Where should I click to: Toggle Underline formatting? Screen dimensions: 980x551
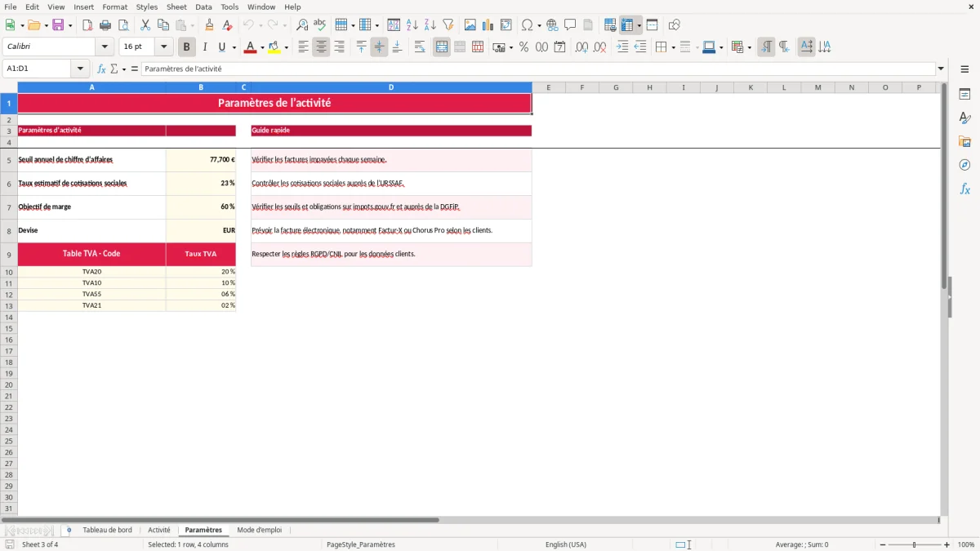point(221,47)
